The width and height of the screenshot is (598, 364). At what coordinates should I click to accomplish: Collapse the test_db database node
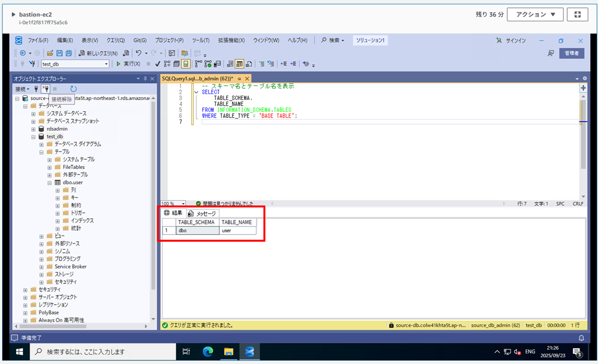click(x=33, y=136)
